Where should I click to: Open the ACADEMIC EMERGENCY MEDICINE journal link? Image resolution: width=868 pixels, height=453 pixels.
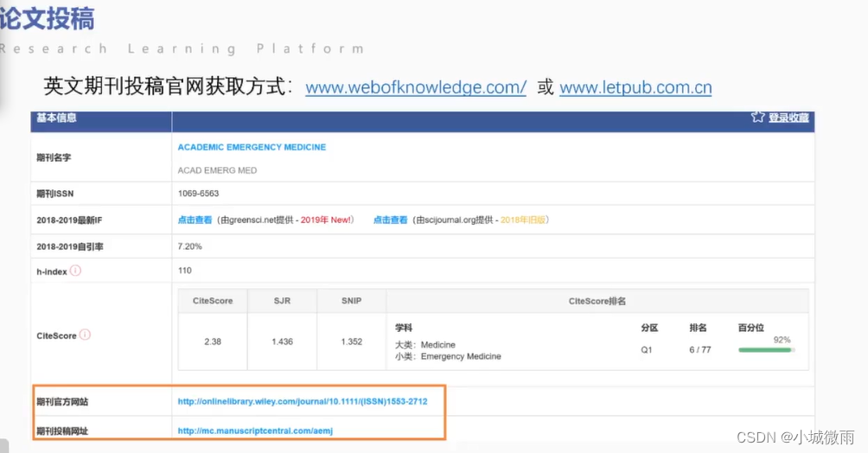coord(252,147)
